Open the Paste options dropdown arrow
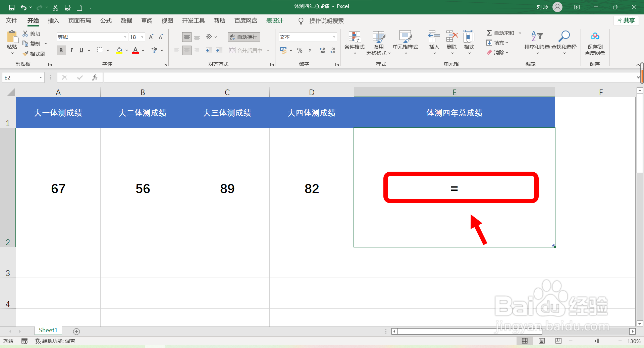The height and width of the screenshot is (348, 644). click(x=12, y=53)
